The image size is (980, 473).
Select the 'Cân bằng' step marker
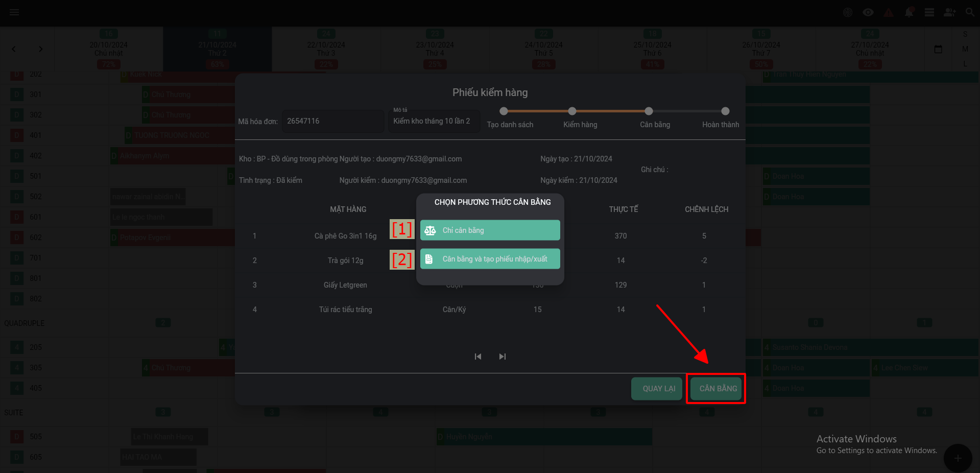tap(649, 111)
